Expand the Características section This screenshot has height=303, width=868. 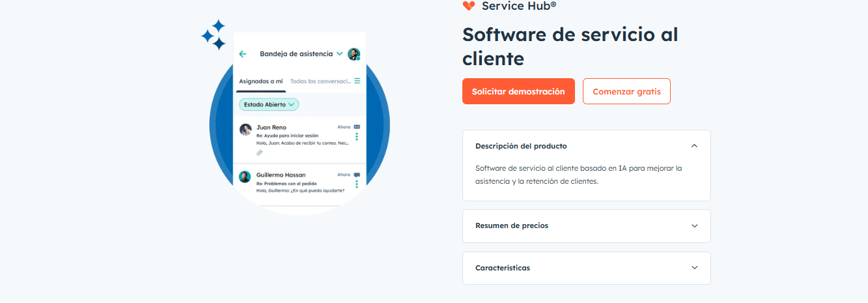tap(694, 268)
